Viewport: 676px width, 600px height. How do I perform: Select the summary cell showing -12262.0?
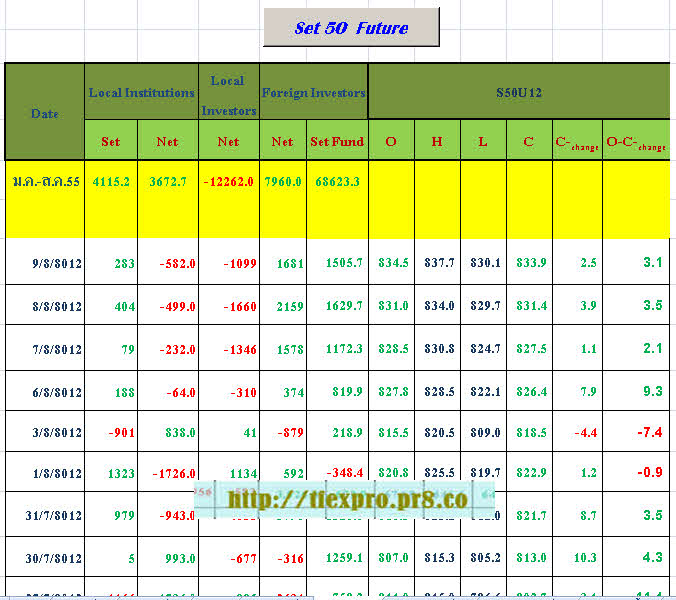tap(229, 182)
